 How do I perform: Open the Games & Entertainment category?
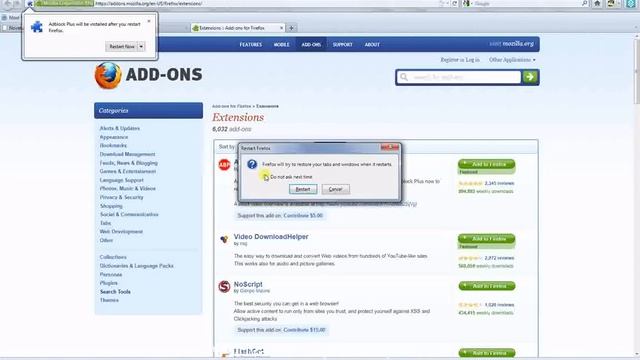click(128, 171)
